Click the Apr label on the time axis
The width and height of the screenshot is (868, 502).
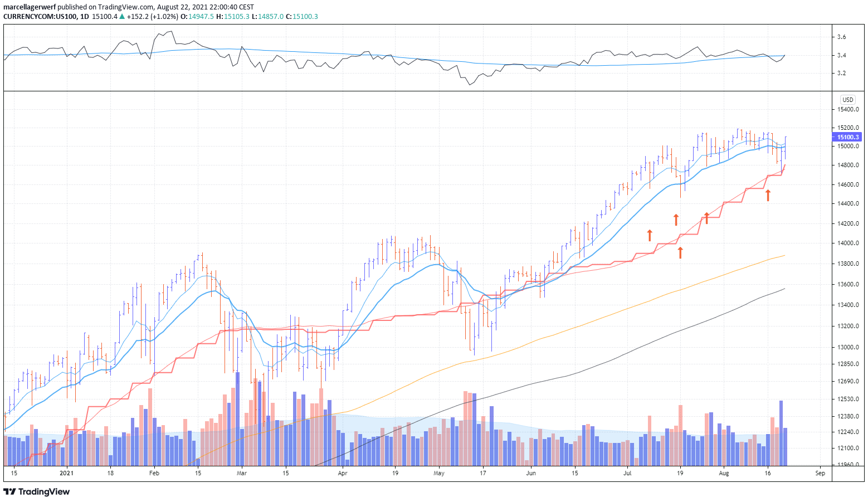[342, 474]
